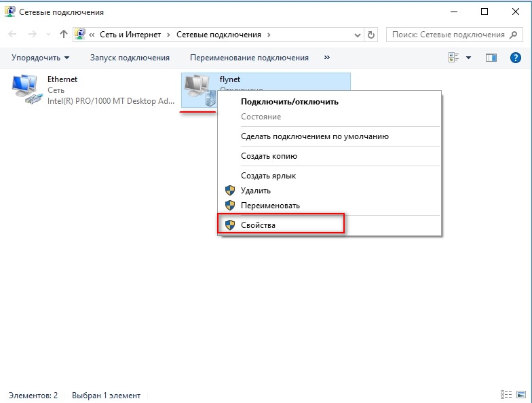
Task: Open the help question mark icon
Action: tap(516, 58)
